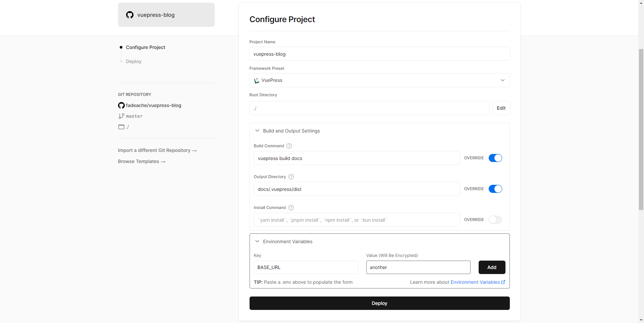The image size is (644, 323).
Task: Click the environment variable Value field
Action: click(418, 267)
